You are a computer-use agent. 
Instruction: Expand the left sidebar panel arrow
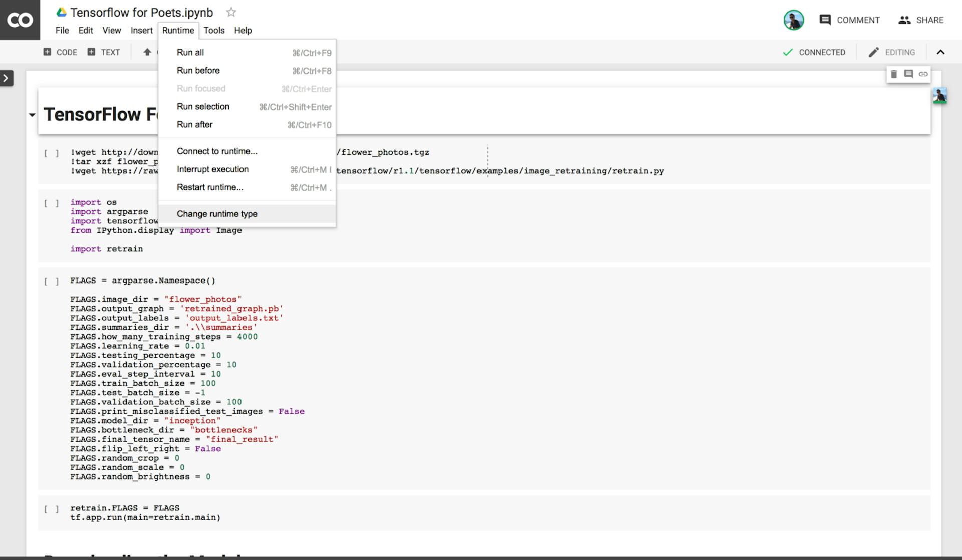click(x=7, y=78)
